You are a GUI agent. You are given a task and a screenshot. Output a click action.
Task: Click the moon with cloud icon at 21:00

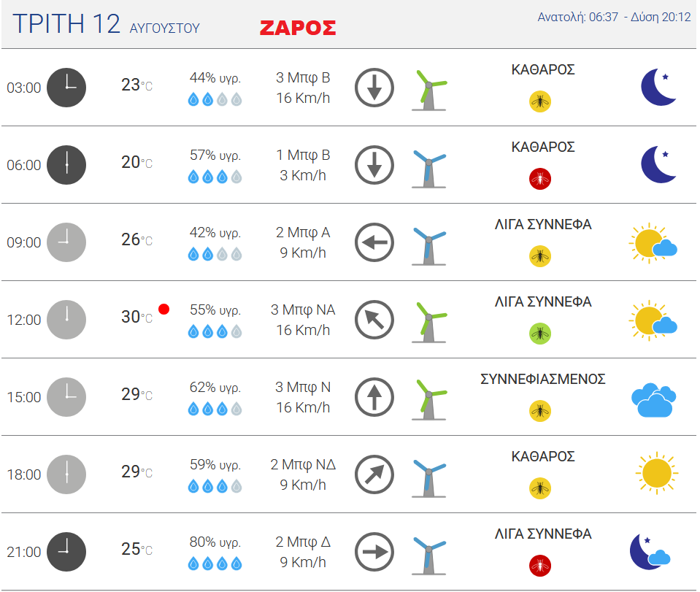coord(650,551)
